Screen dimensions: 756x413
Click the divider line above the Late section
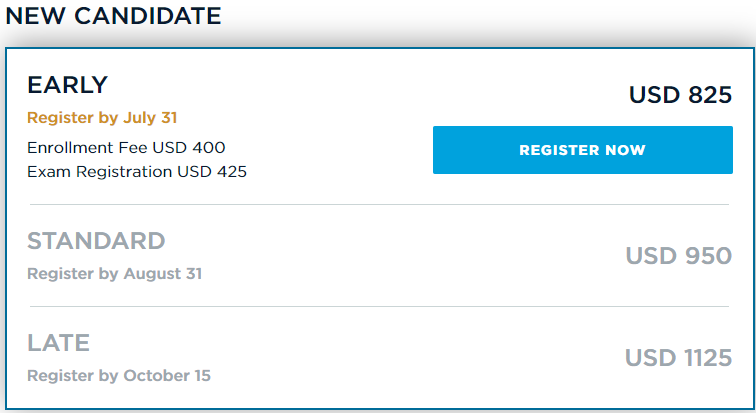379,306
